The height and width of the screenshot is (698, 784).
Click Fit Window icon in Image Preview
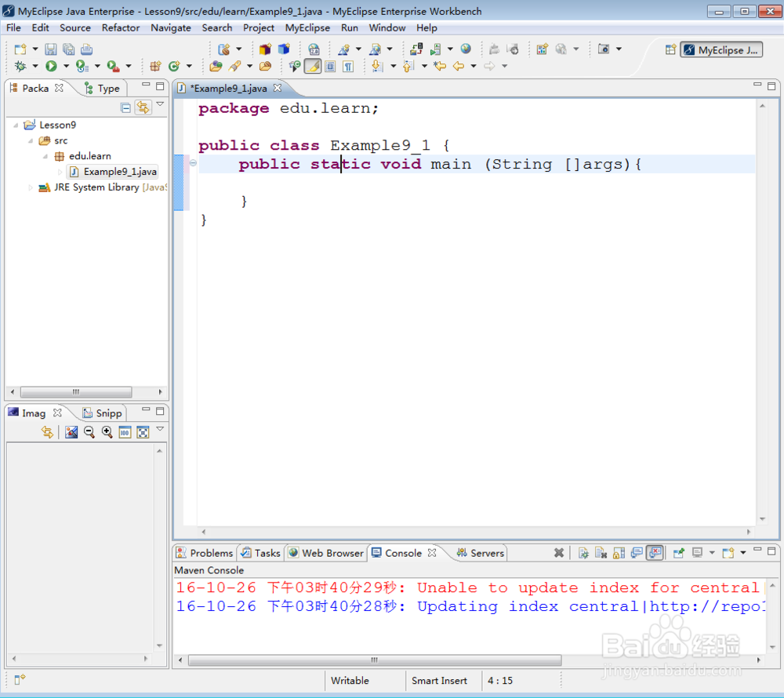143,432
